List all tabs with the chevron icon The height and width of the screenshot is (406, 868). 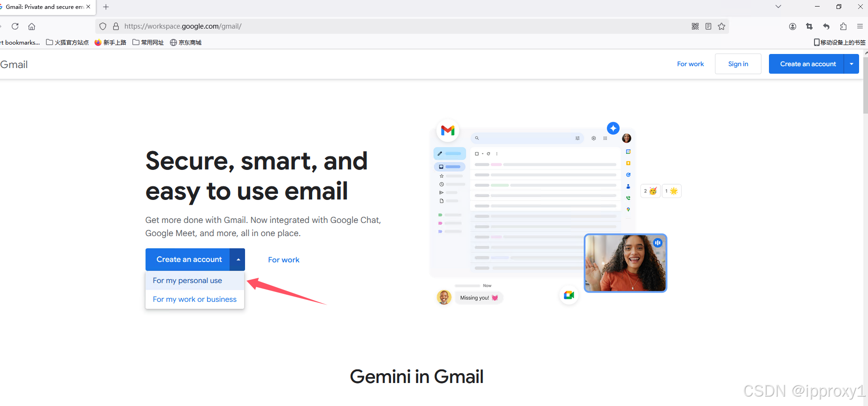[x=778, y=7]
